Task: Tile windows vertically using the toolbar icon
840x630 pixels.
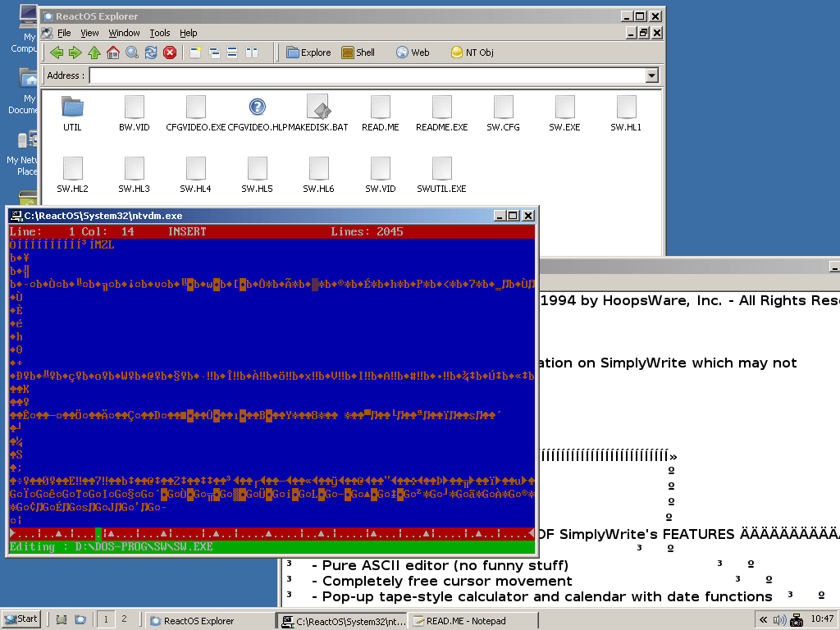Action: point(251,52)
